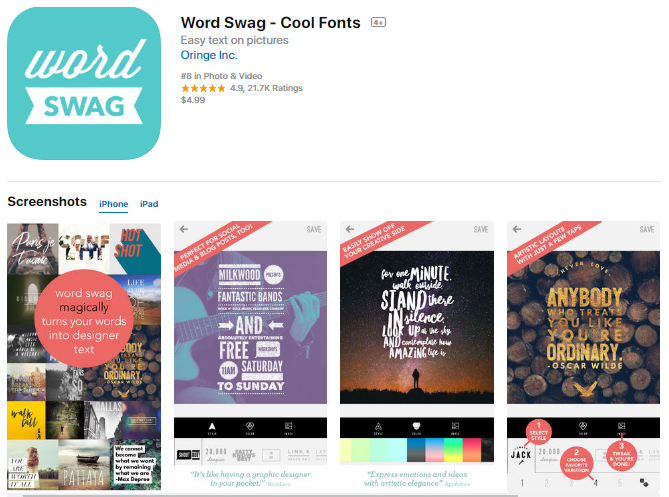Open the collage screenshot with red circle
The width and height of the screenshot is (669, 497).
coord(84,356)
